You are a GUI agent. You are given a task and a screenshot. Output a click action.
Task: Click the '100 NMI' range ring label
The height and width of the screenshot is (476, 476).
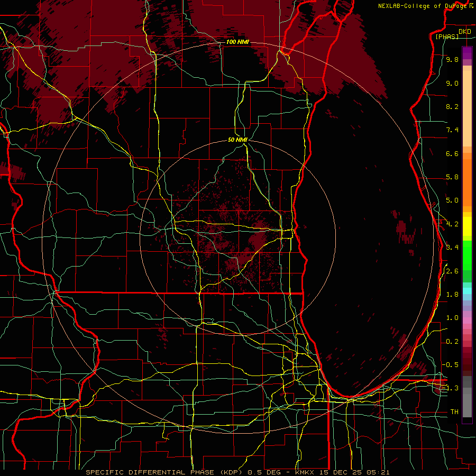click(x=237, y=42)
